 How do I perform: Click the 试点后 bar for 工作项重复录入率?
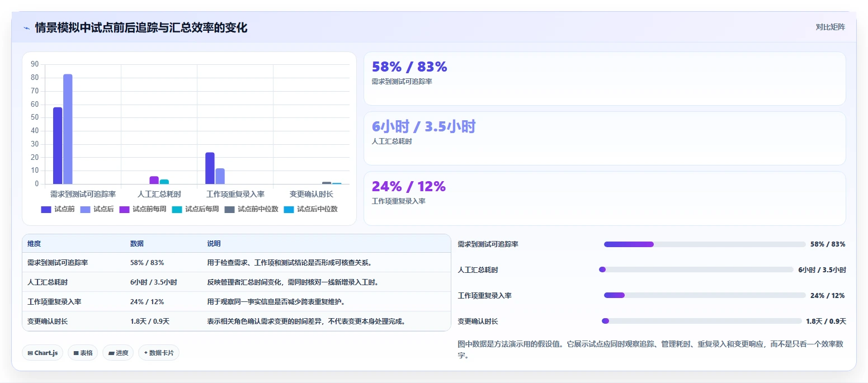click(220, 176)
